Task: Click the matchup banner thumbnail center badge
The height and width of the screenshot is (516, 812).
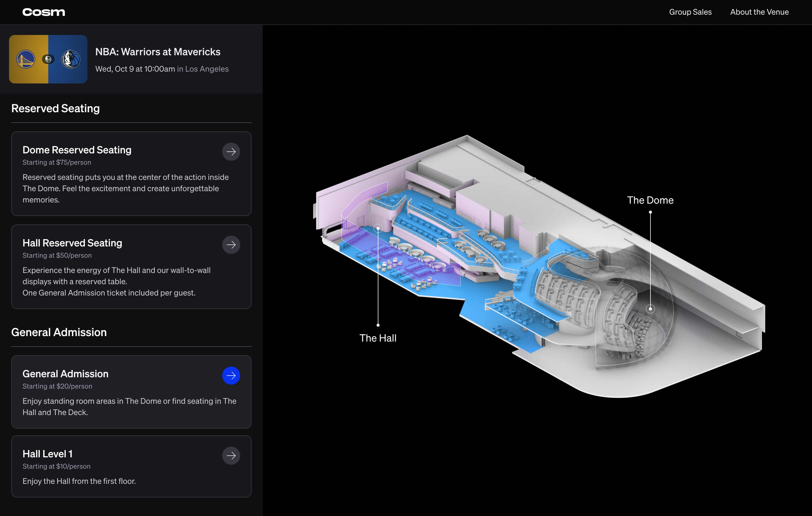Action: 48,59
